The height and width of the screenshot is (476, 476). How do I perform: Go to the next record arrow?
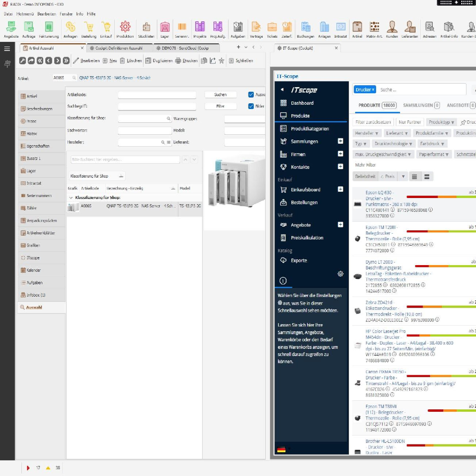tap(58, 61)
